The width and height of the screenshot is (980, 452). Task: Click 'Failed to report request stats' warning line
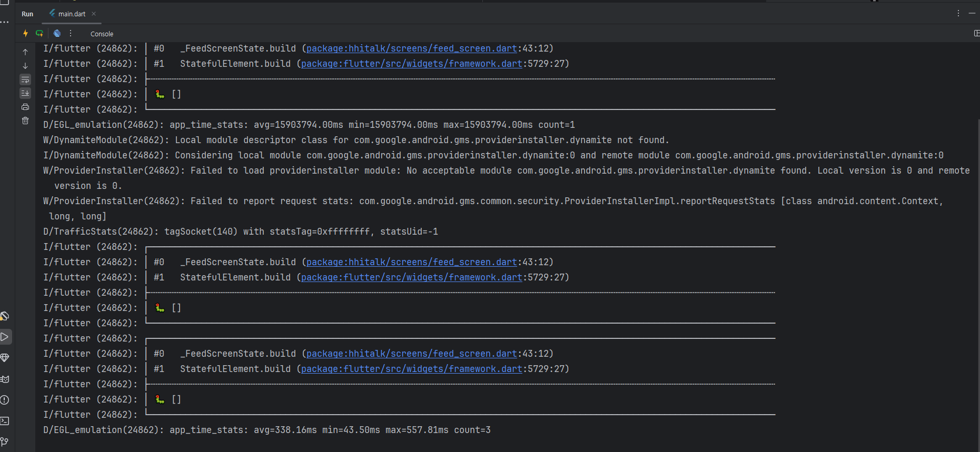[x=493, y=201]
